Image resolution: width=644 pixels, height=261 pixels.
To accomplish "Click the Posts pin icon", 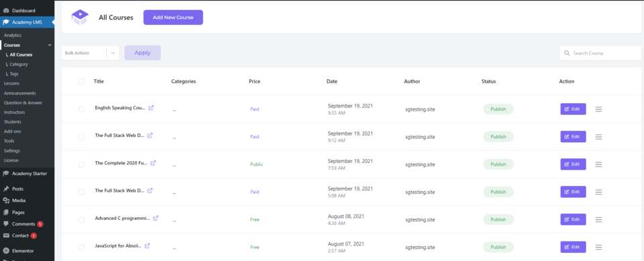I will (x=6, y=189).
